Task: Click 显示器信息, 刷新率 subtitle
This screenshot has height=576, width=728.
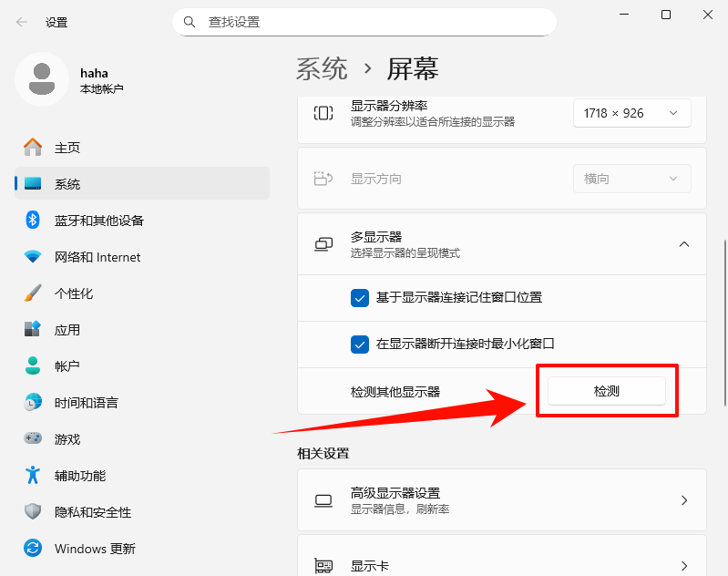Action: (400, 509)
